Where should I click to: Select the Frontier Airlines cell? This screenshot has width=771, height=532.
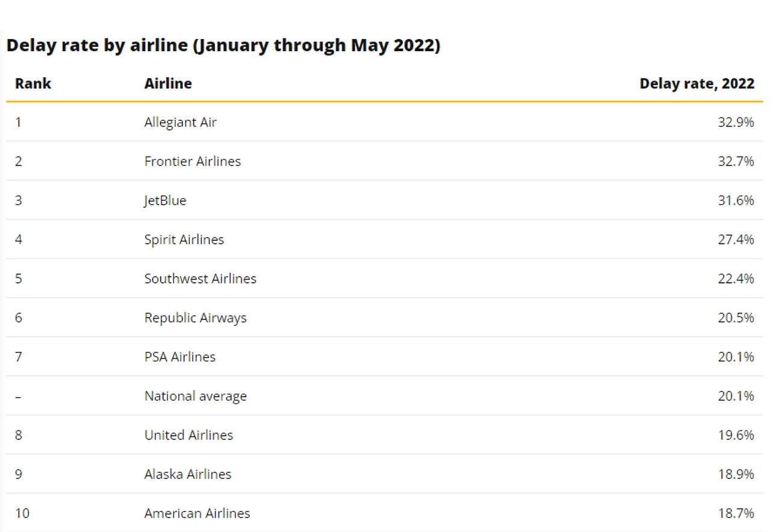192,161
